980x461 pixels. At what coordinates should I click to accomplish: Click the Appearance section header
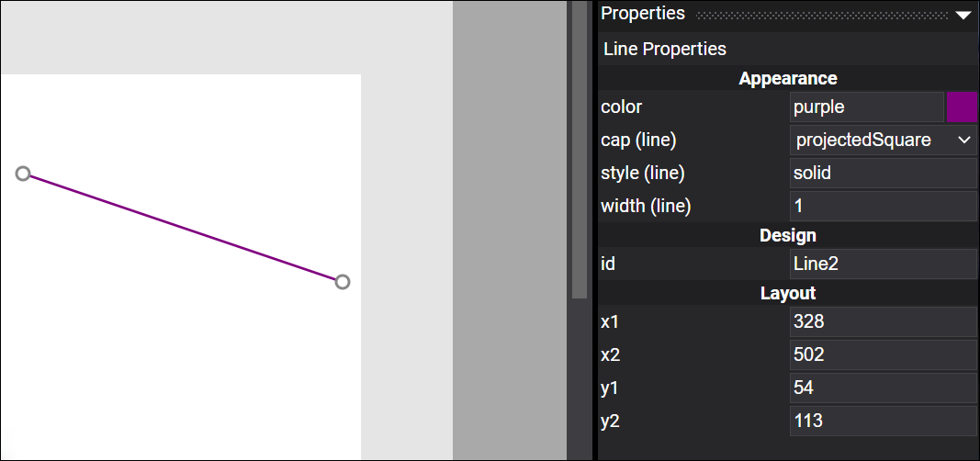tap(787, 79)
